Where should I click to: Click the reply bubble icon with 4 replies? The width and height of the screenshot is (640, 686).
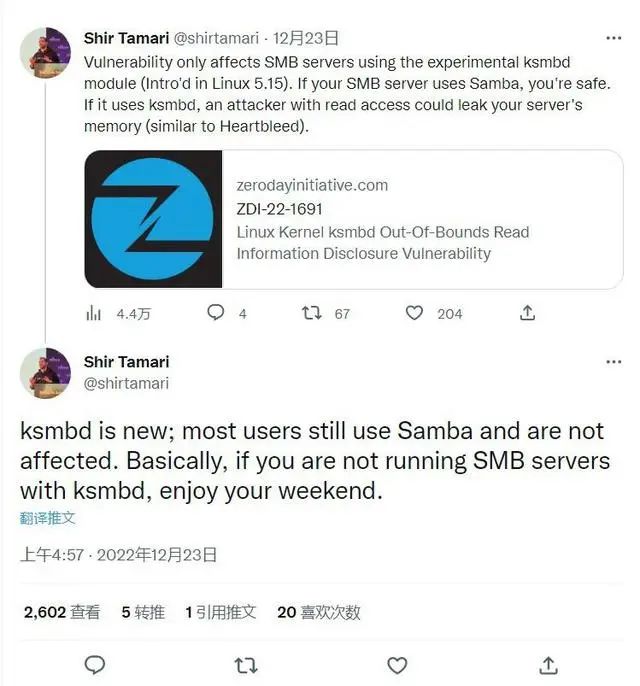click(x=215, y=313)
